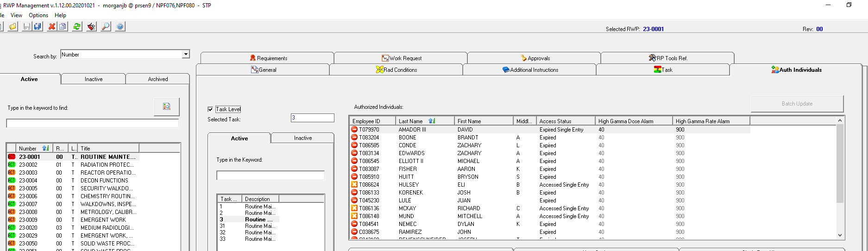Image resolution: width=868 pixels, height=251 pixels.
Task: Click the Employee ID column header
Action: click(x=372, y=121)
